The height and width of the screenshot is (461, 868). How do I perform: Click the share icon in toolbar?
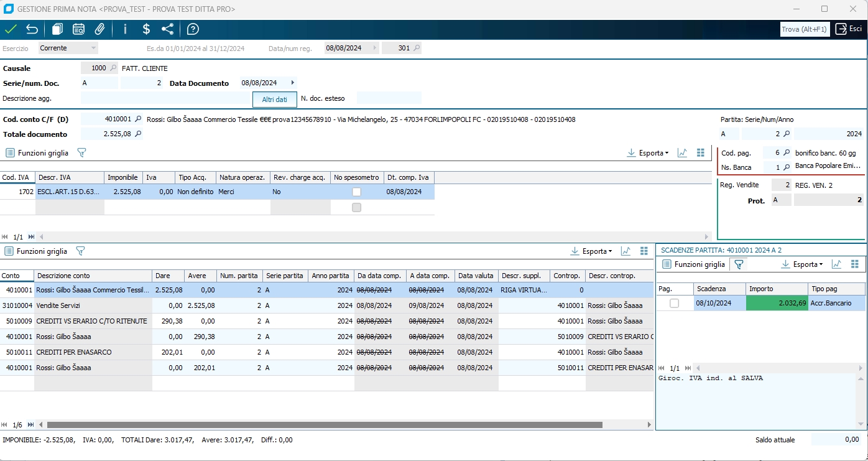pos(167,29)
